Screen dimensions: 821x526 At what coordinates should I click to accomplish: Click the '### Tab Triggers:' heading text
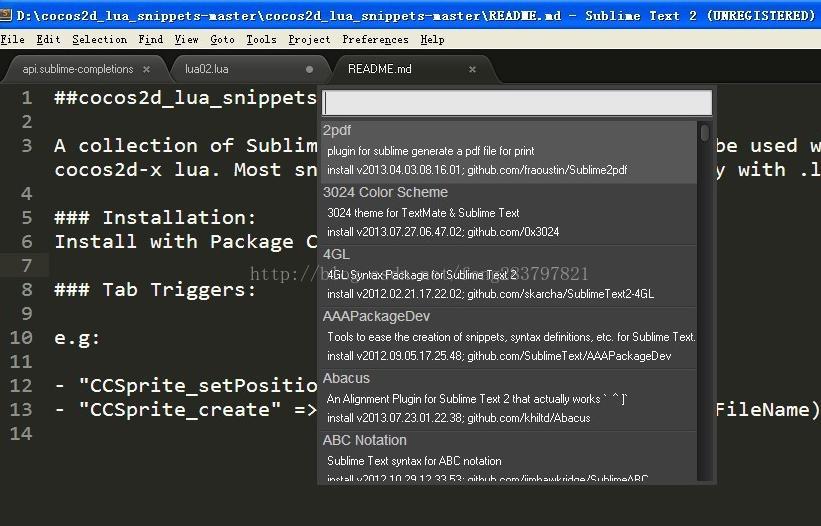pyautogui.click(x=156, y=289)
